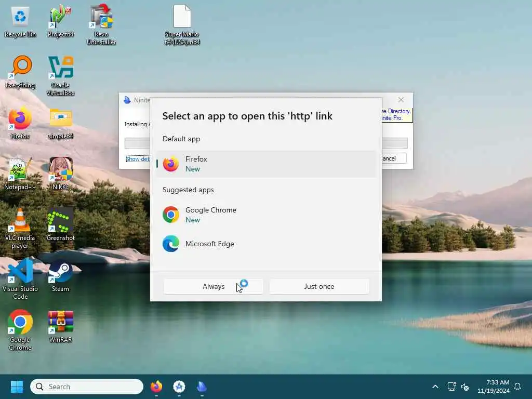This screenshot has width=532, height=399.
Task: Select the Firefox desktop shortcut
Action: [x=20, y=123]
